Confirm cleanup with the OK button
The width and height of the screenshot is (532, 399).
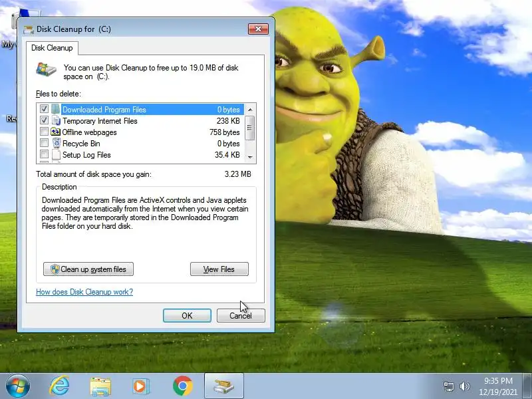[x=187, y=315]
